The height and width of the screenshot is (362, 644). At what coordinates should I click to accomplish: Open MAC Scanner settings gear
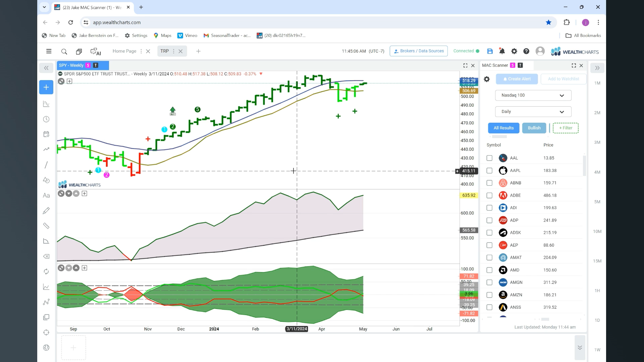coord(487,79)
